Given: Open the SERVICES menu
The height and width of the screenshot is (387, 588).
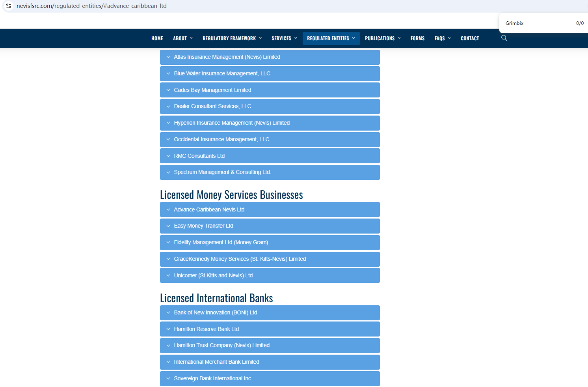Looking at the screenshot, I should coord(285,38).
